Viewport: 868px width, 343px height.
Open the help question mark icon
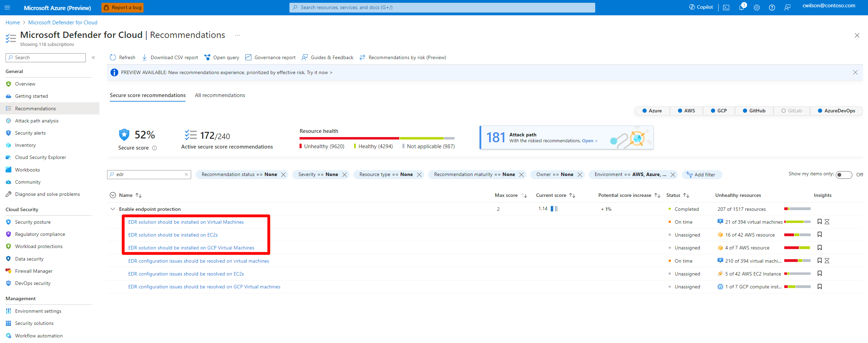click(x=772, y=8)
